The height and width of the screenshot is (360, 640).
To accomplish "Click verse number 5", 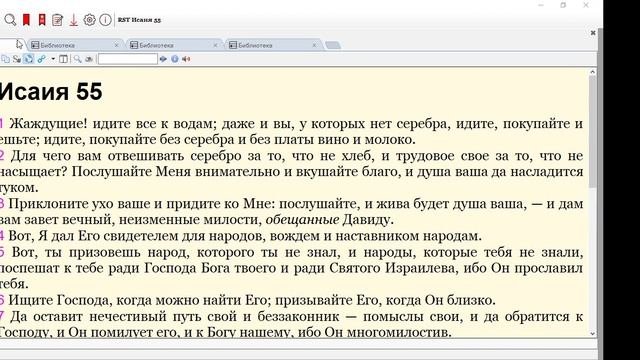I will point(2,252).
